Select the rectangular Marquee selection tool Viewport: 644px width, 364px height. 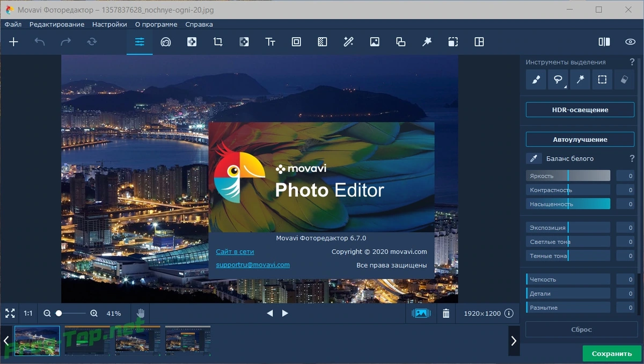[x=602, y=79]
